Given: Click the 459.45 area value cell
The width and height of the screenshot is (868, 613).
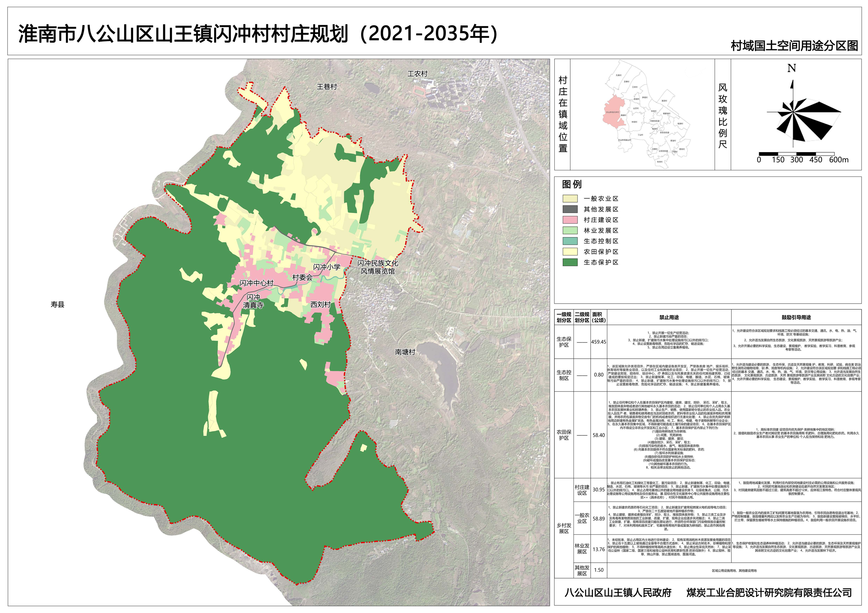Looking at the screenshot, I should pyautogui.click(x=599, y=342).
